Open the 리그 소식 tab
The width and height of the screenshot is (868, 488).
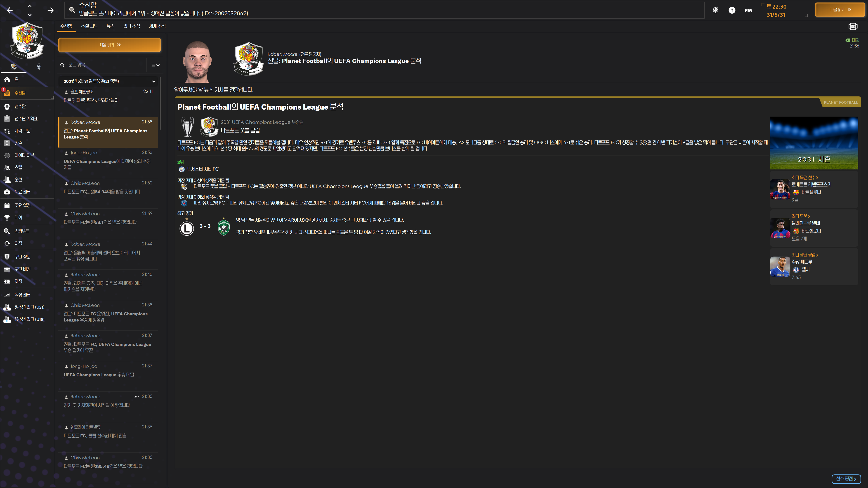(x=131, y=26)
